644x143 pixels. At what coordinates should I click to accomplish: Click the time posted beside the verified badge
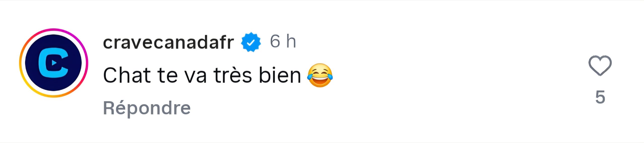click(x=283, y=41)
